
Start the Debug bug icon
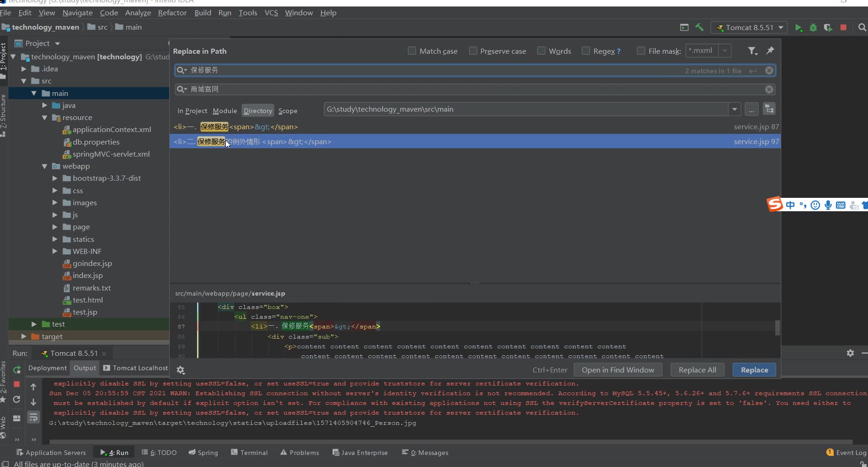click(813, 28)
